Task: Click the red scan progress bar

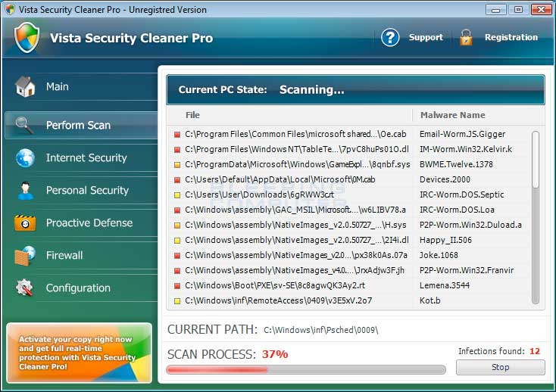Action: pyautogui.click(x=306, y=370)
